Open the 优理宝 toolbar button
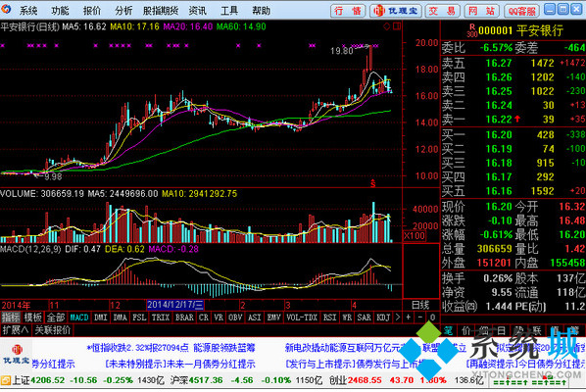This screenshot has width=586, height=392. [396, 11]
